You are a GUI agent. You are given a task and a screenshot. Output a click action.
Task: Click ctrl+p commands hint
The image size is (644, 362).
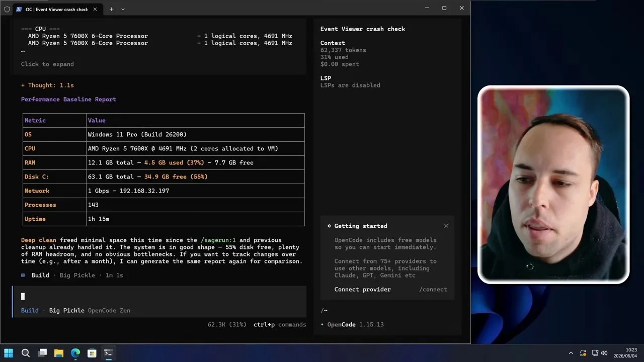pos(280,325)
